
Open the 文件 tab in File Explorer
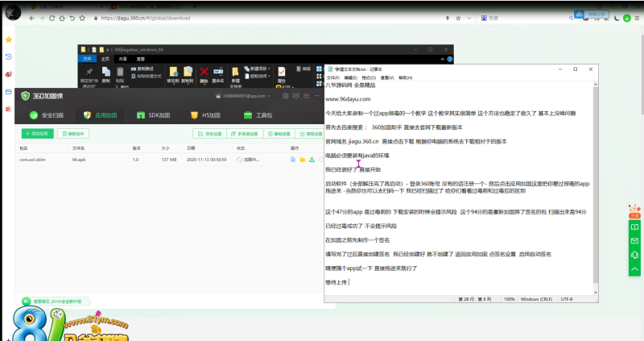tap(87, 59)
